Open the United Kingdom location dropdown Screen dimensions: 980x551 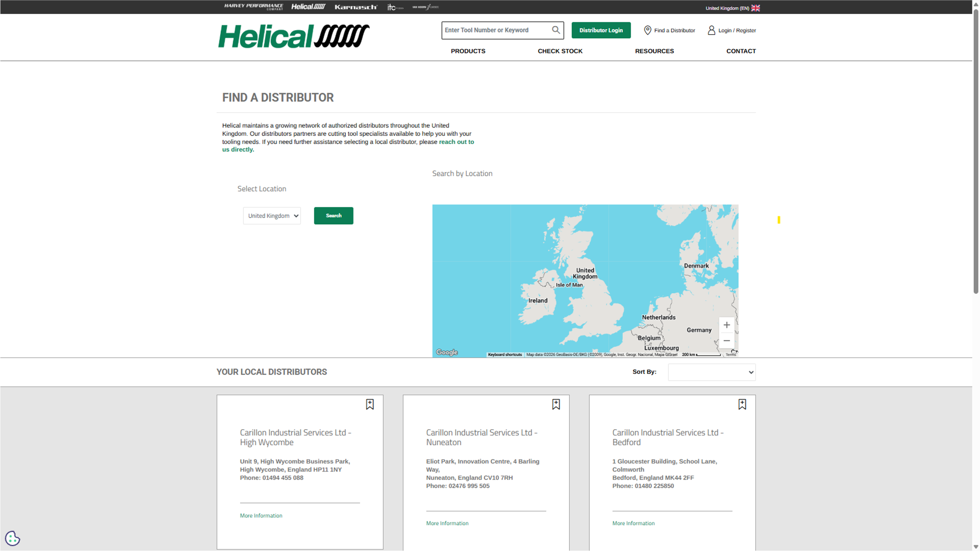[x=272, y=216]
